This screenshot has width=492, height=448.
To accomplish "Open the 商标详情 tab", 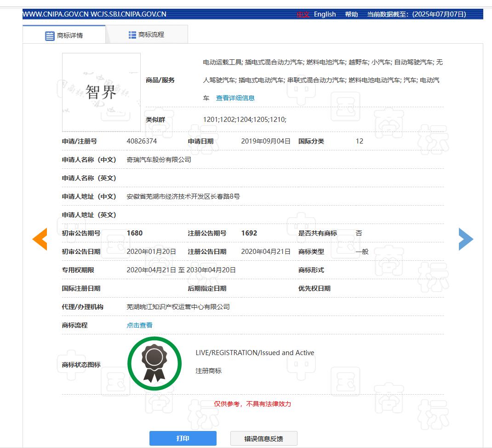I will coord(64,34).
